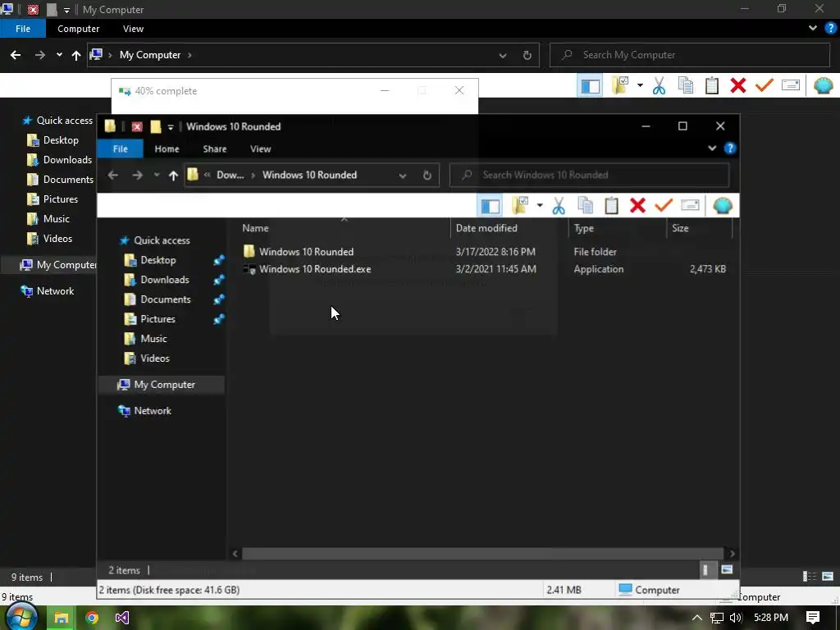840x630 pixels.
Task: Open folder options dropdown in My Computer toolbar
Action: (640, 85)
